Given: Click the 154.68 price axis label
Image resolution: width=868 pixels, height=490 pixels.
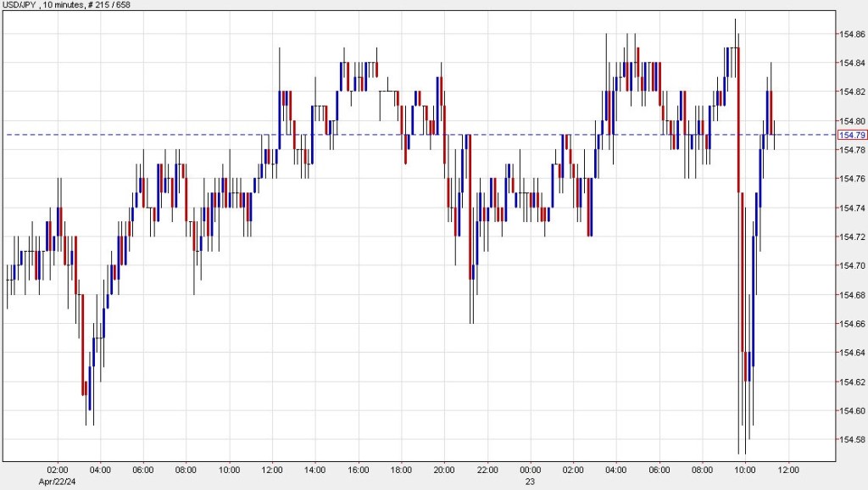Looking at the screenshot, I should (x=851, y=294).
